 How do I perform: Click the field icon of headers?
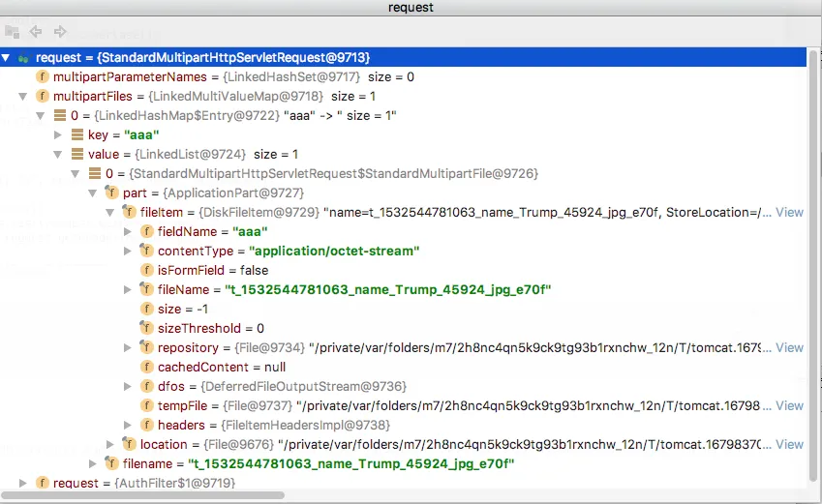[x=147, y=425]
